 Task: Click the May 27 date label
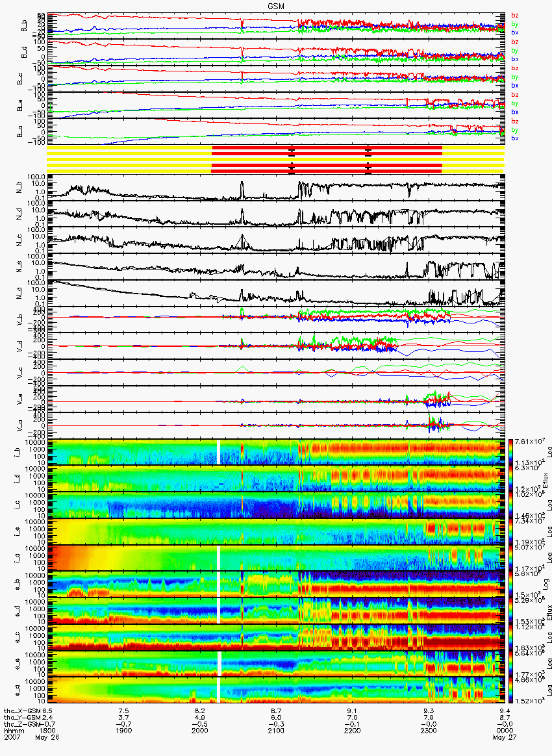(x=505, y=737)
